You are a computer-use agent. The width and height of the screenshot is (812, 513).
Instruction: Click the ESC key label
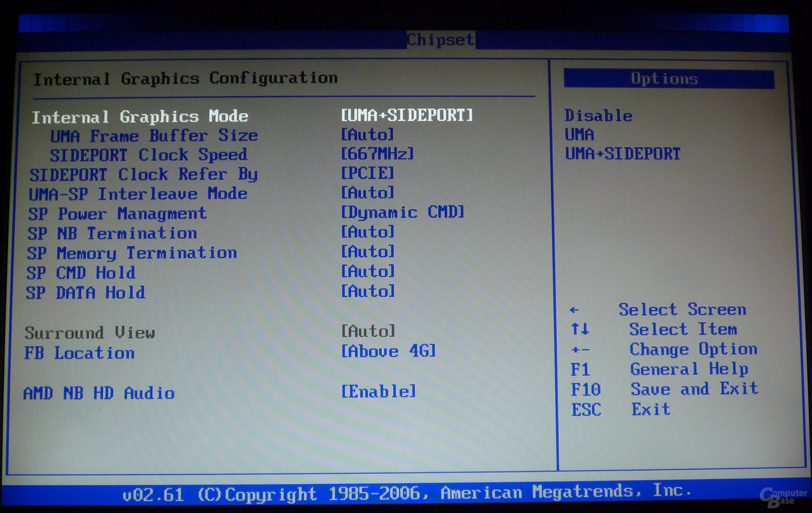(586, 409)
